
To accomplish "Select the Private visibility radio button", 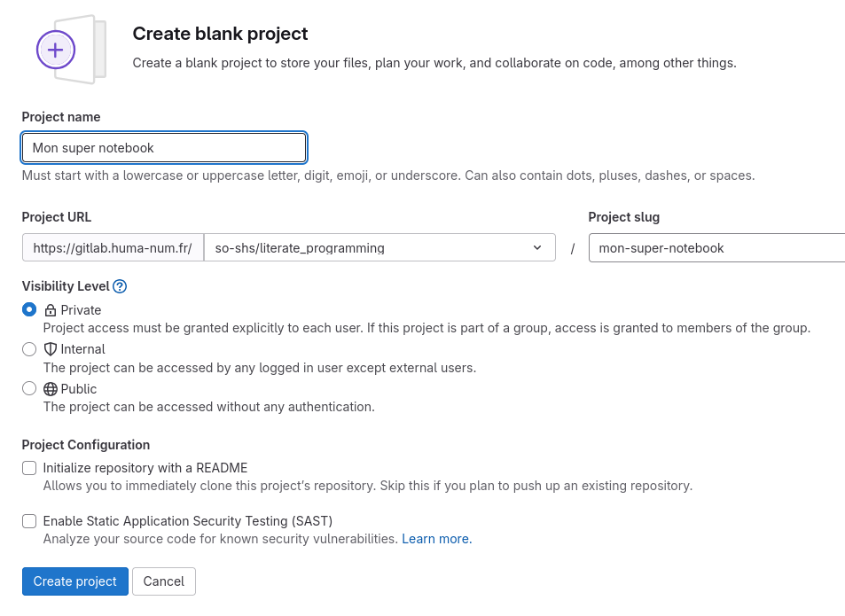I will click(x=29, y=309).
